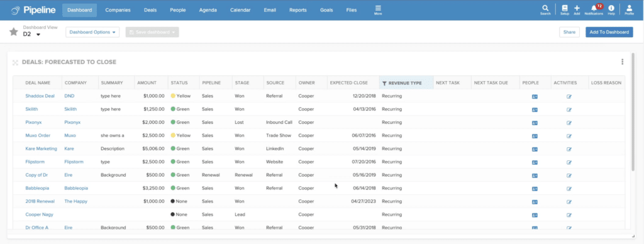Sort by the Stage column header
The image size is (644, 244).
click(242, 82)
